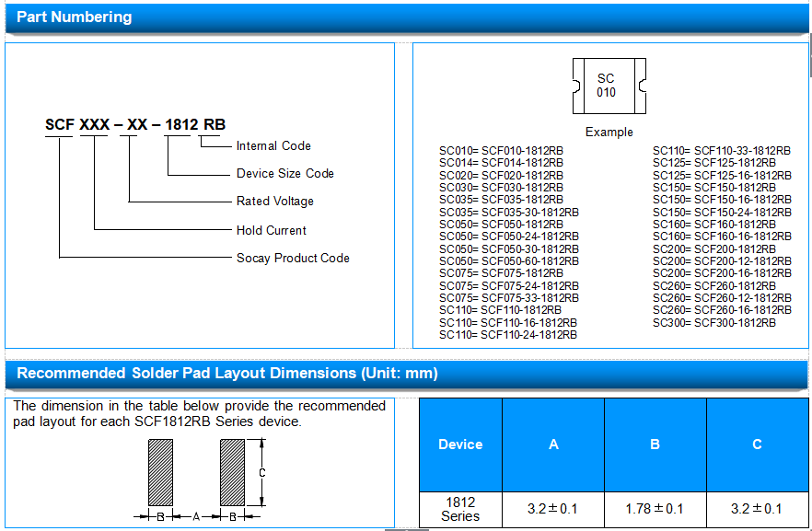Click the SC 010 component example diagram
The image size is (812, 531).
point(609,86)
